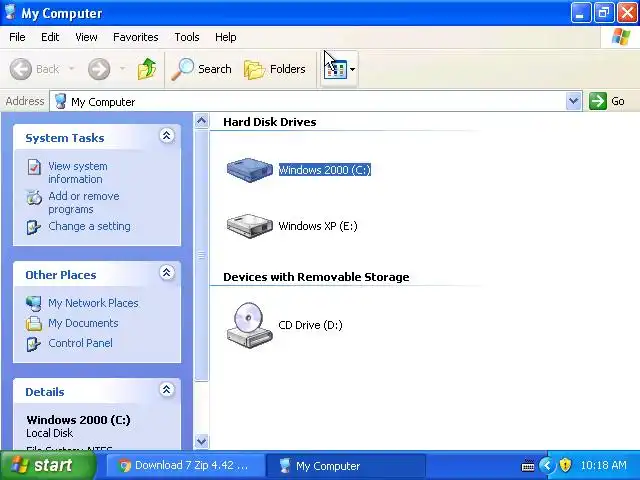
Task: Click the sidebar scroll up arrow
Action: [201, 121]
